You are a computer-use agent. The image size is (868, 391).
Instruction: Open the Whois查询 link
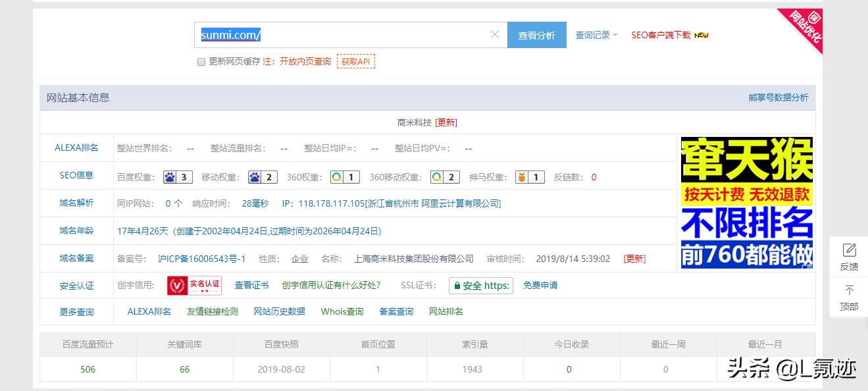click(342, 311)
